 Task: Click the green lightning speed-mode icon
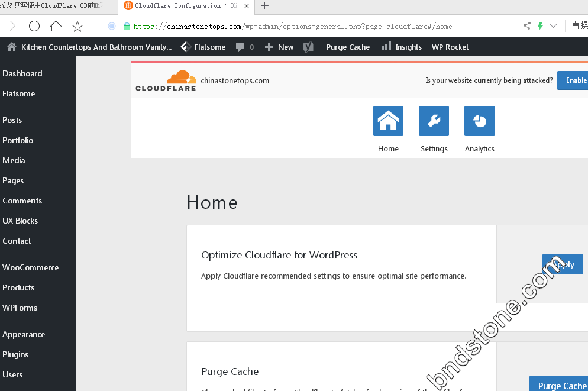click(x=540, y=26)
